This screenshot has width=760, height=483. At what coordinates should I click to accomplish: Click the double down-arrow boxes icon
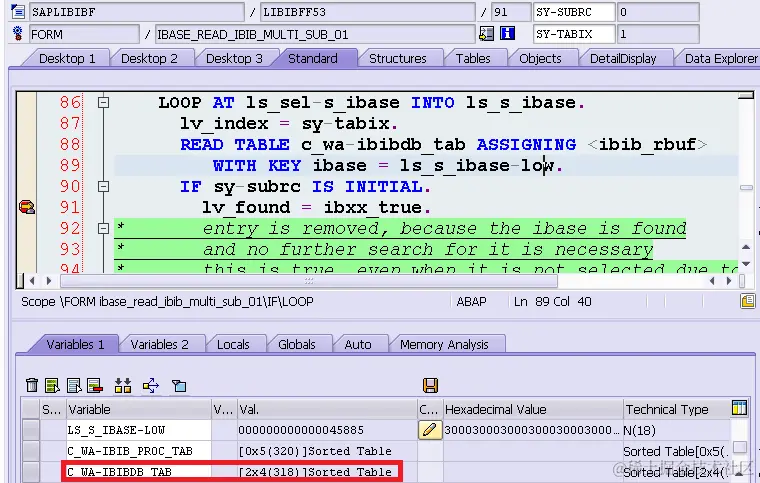[x=123, y=385]
